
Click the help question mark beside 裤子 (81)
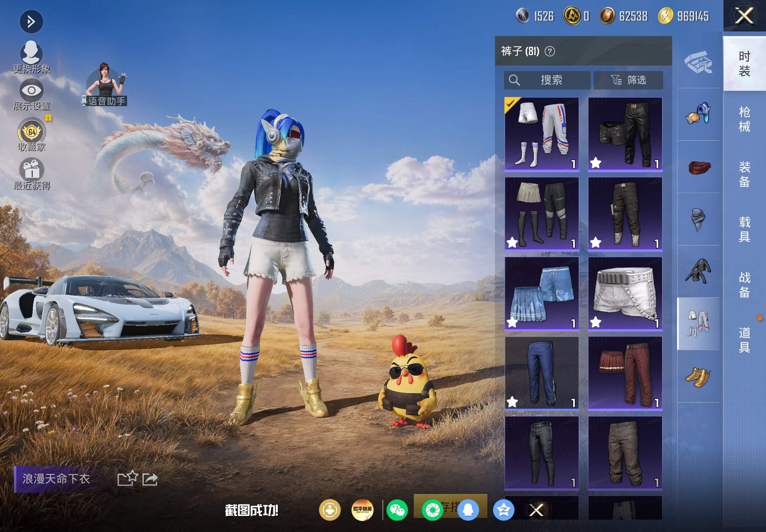coord(550,51)
